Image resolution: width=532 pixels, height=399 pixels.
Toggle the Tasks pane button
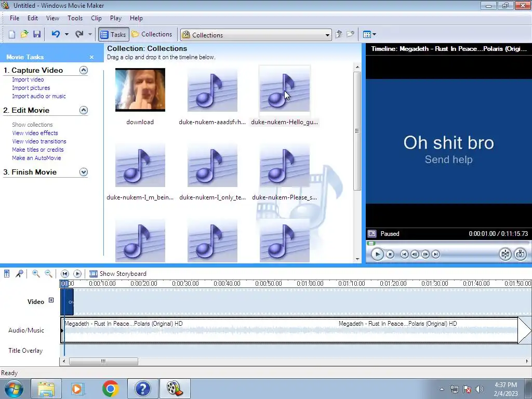tap(114, 34)
